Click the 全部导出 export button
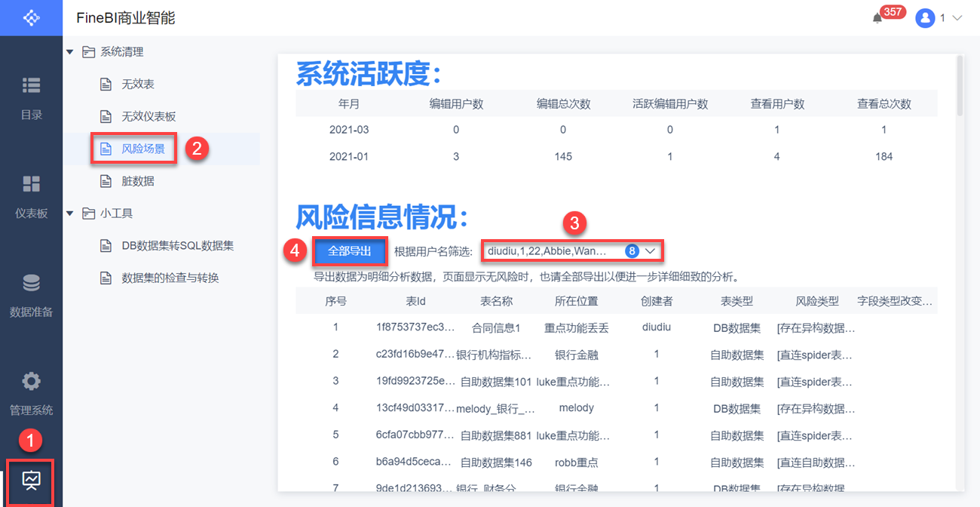 point(350,251)
